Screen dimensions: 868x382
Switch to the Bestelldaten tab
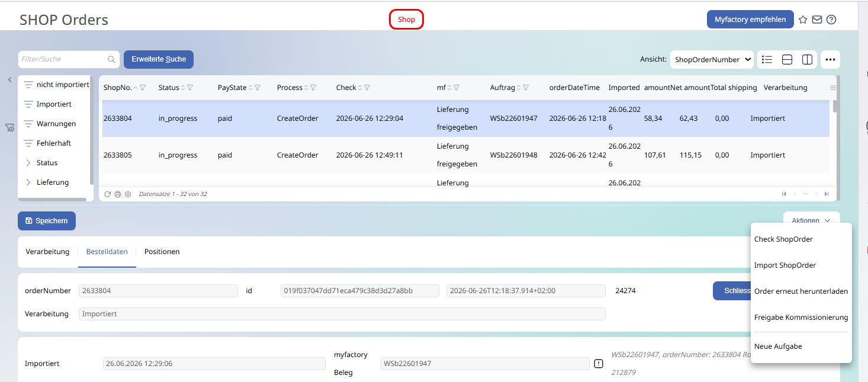click(107, 252)
